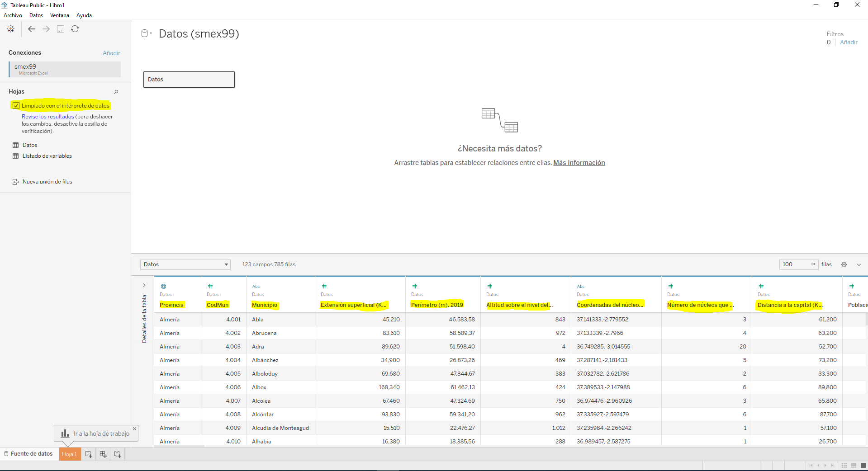The height and width of the screenshot is (471, 868).
Task: Click the Nueva unión de filas icon
Action: (16, 181)
